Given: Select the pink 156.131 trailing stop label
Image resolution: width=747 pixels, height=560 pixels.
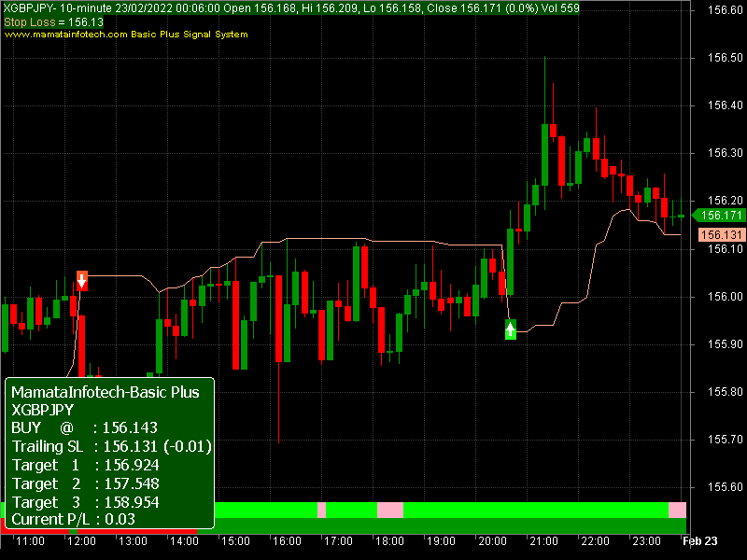Looking at the screenshot, I should pos(721,235).
